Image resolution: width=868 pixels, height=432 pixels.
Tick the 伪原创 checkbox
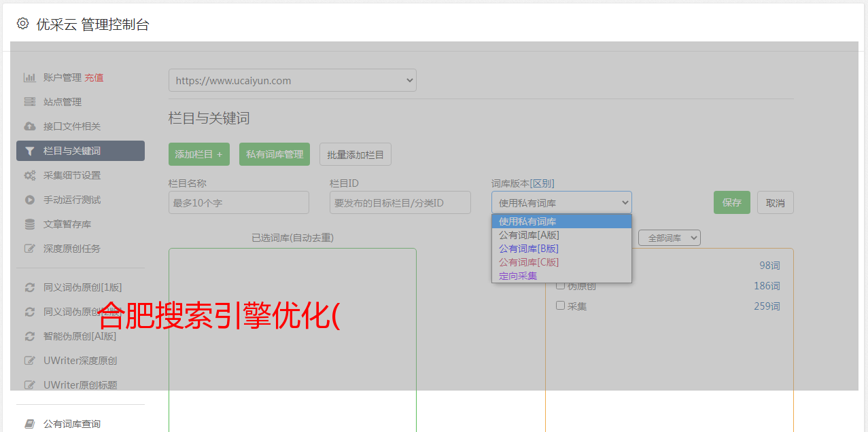561,285
